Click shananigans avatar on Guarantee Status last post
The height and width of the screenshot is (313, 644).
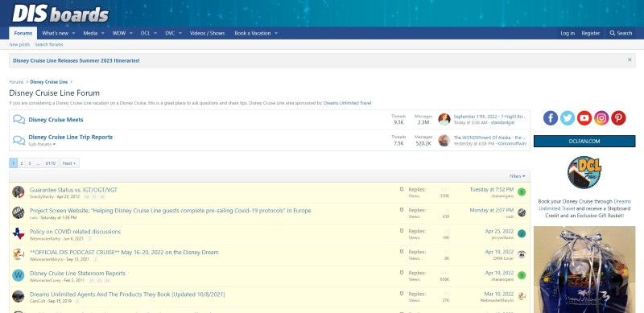coord(522,192)
